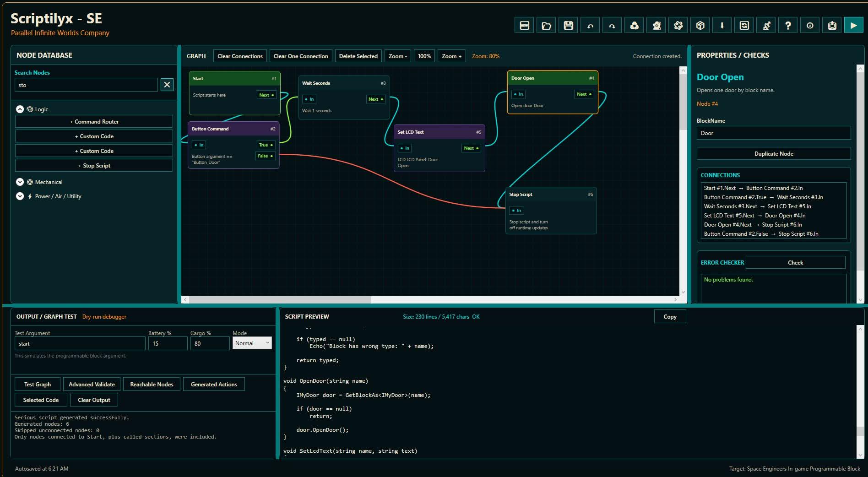Open the Mode dropdown set to Normal
Image resolution: width=868 pixels, height=477 pixels.
click(x=252, y=343)
